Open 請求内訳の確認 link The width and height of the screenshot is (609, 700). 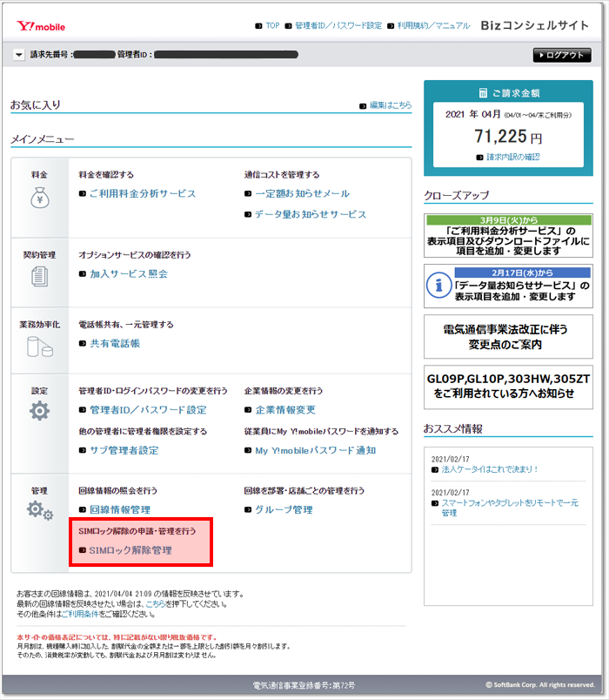click(x=512, y=157)
